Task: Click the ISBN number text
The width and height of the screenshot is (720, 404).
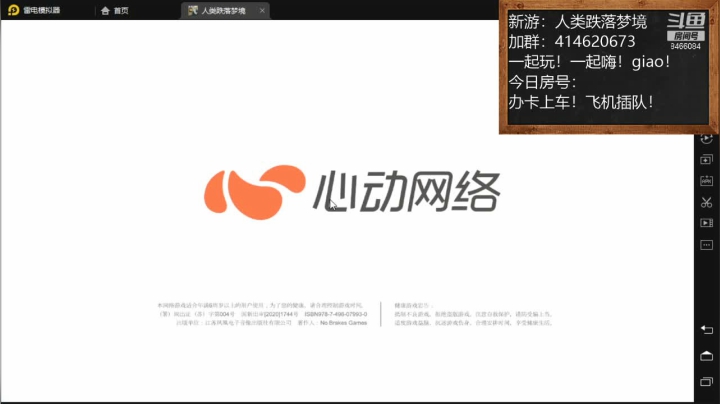Action: pos(336,314)
